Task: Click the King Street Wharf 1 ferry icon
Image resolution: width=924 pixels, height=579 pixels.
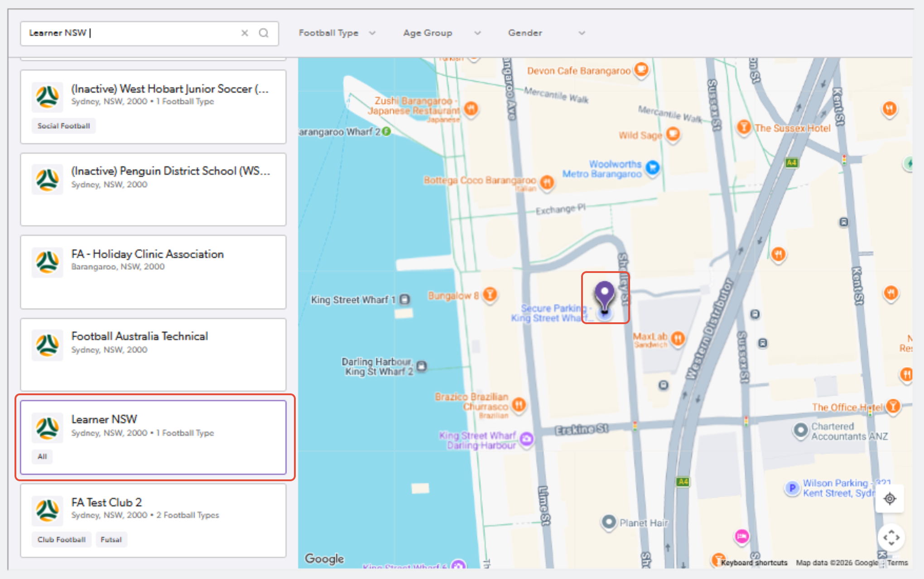Action: click(405, 299)
